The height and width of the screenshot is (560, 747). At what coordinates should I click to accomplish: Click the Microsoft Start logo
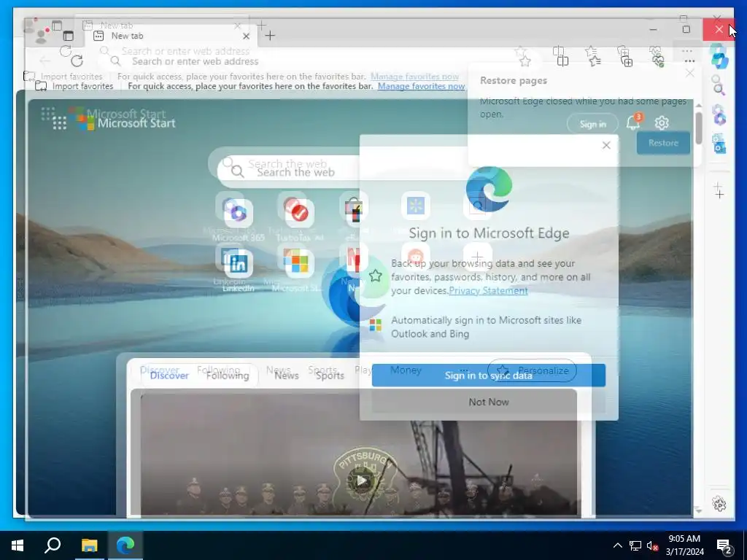click(x=127, y=122)
